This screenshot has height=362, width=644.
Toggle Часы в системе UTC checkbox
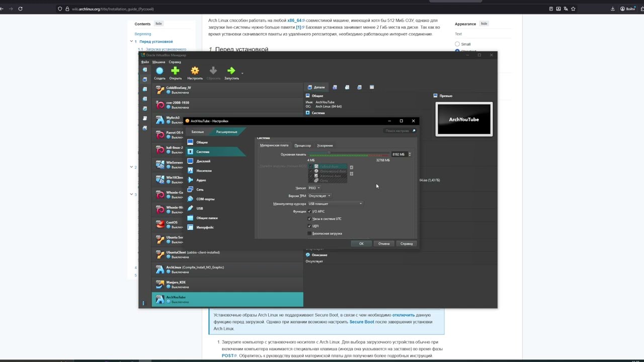tap(309, 219)
